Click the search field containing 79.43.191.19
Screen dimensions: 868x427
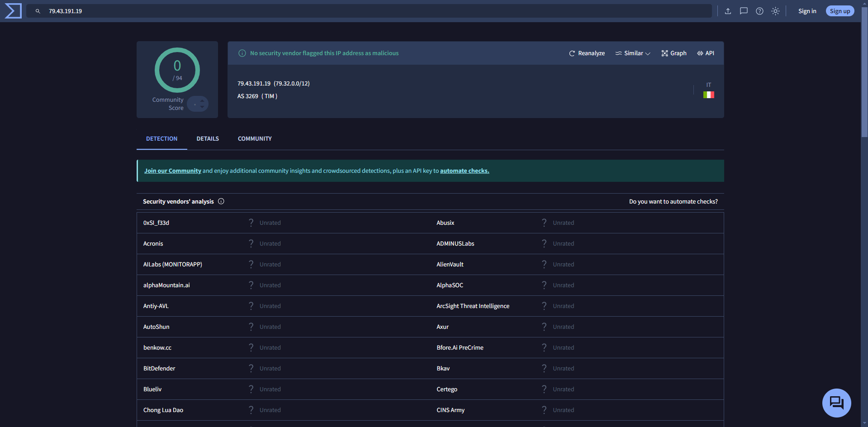[x=362, y=11]
